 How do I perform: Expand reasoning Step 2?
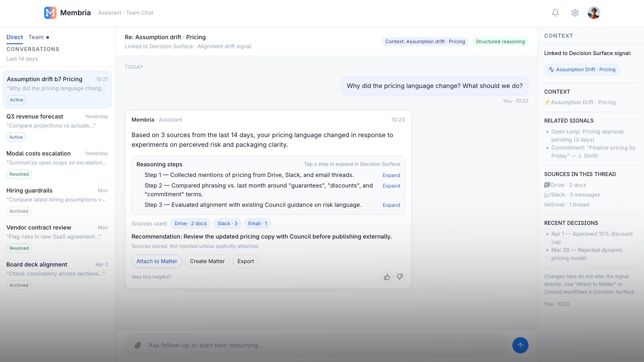coord(391,186)
